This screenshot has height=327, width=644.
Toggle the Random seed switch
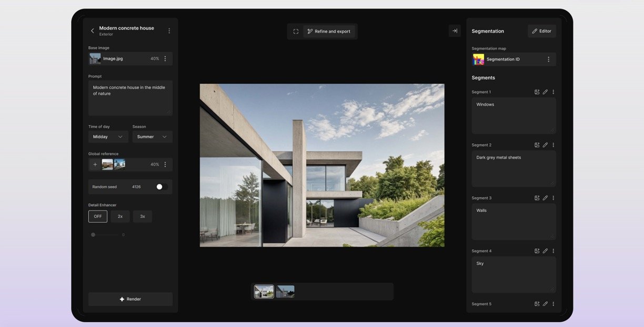pyautogui.click(x=162, y=187)
